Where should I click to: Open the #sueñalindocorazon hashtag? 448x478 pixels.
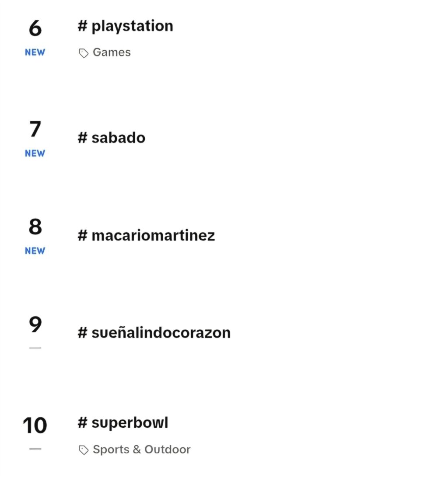[154, 332]
